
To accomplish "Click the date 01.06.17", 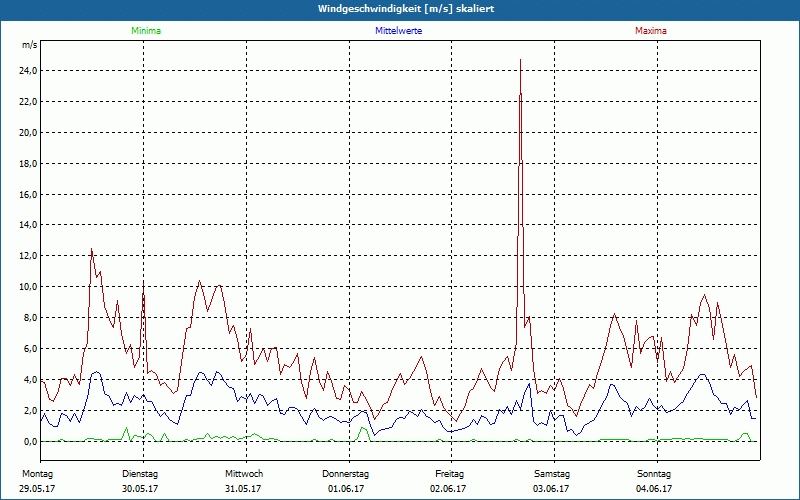I will pos(346,489).
